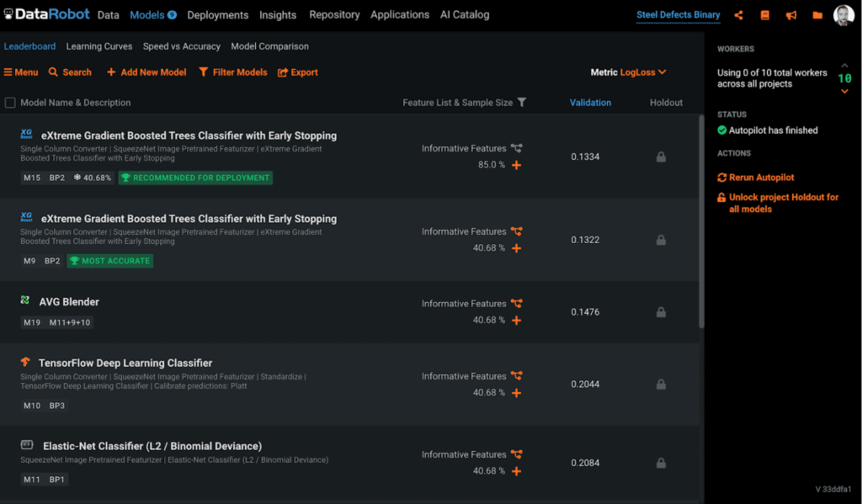Sort by the Validation column header
Screen dimensions: 862x504
pos(590,102)
